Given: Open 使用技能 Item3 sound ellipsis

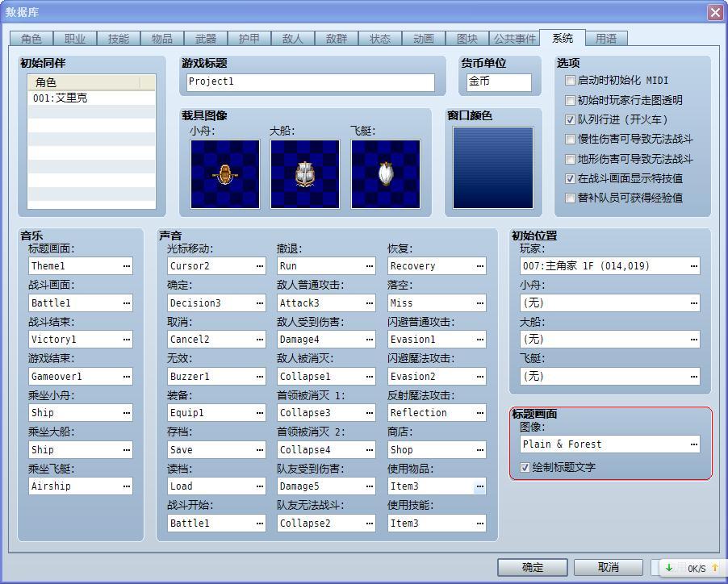Looking at the screenshot, I should (x=479, y=524).
